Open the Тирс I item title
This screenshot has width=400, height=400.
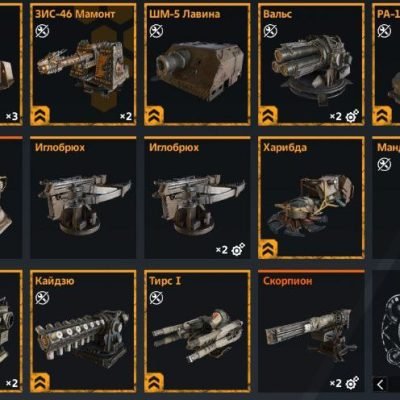165,281
